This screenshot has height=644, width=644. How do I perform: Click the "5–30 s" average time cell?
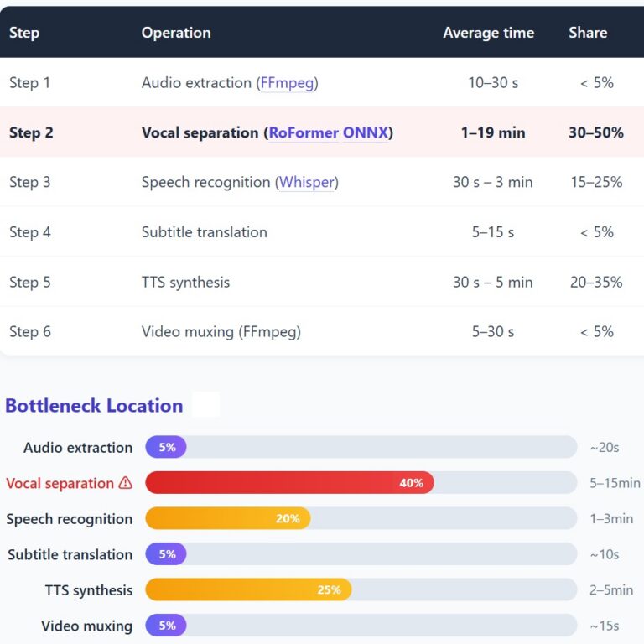tap(493, 332)
